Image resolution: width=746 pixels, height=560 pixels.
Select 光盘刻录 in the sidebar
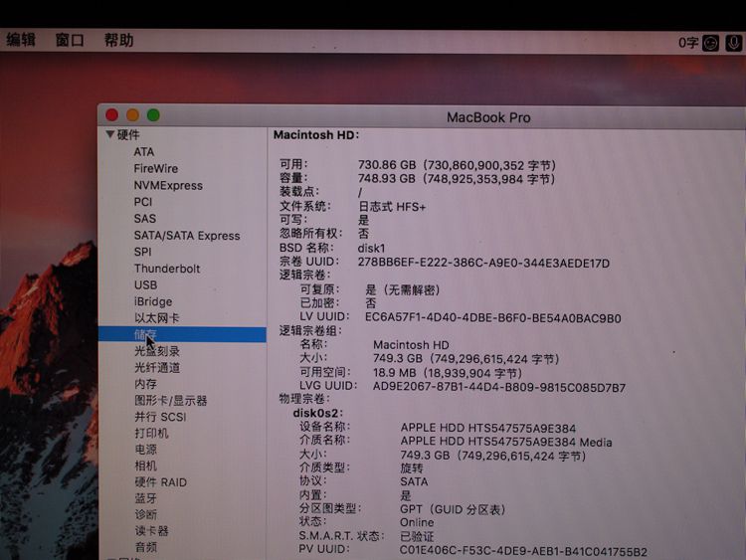coord(156,351)
